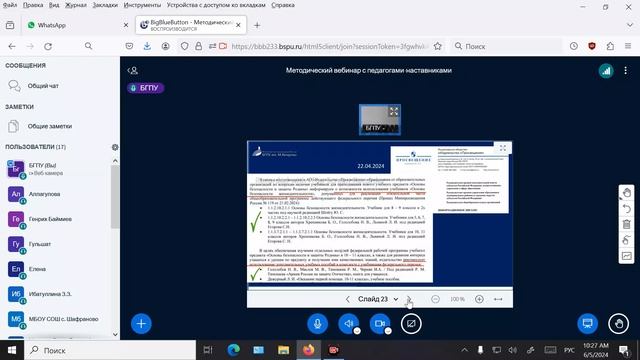The height and width of the screenshot is (360, 640).
Task: Click the Windows Start button
Action: (x=12, y=350)
